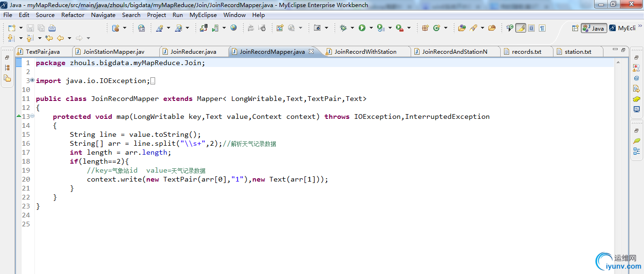
Task: Toggle Mark Occurrences highlighter
Action: (520, 28)
